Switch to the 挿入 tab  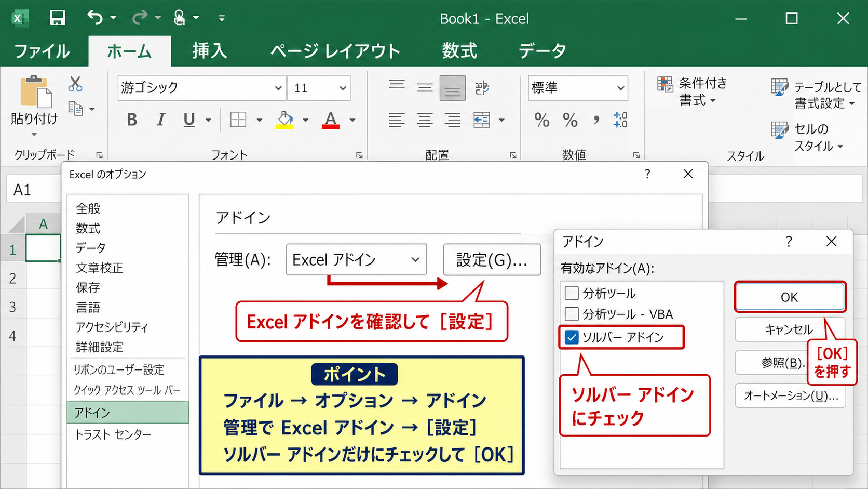coord(210,51)
